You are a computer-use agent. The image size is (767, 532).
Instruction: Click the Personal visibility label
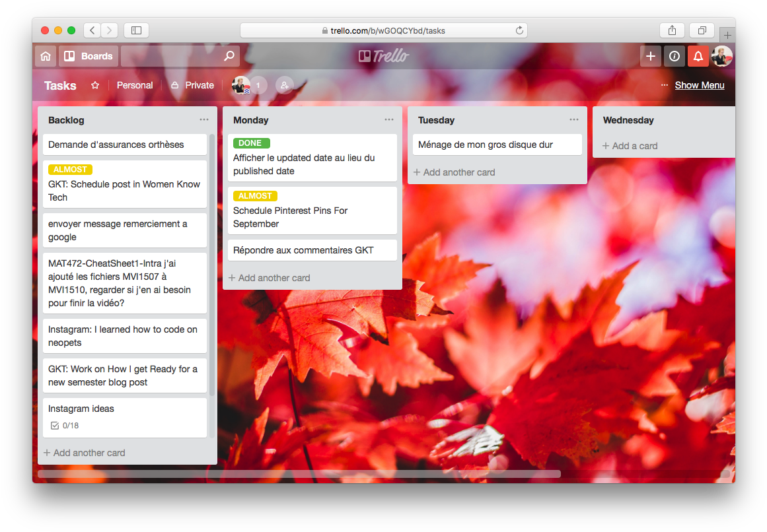(x=135, y=85)
